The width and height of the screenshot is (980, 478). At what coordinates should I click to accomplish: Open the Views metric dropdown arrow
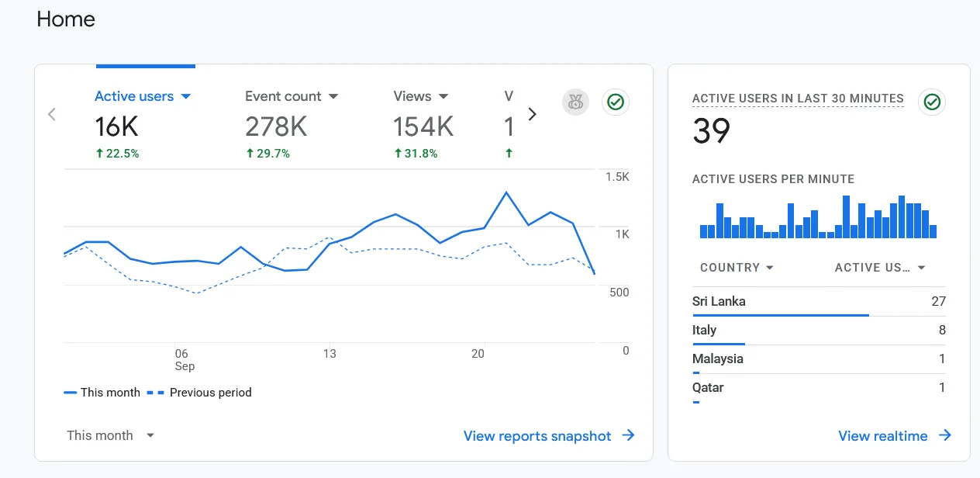click(443, 97)
